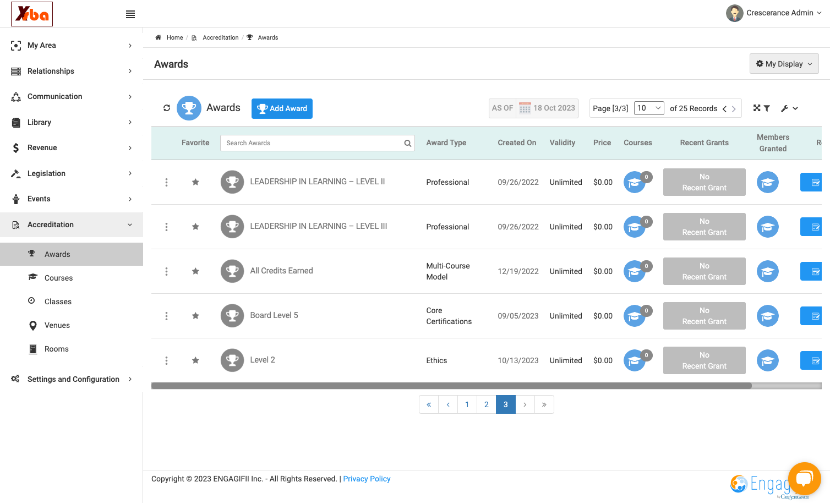
Task: Click the search magnifier icon
Action: 408,143
